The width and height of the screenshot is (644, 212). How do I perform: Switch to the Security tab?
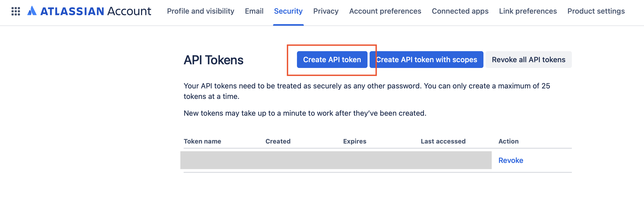click(288, 11)
